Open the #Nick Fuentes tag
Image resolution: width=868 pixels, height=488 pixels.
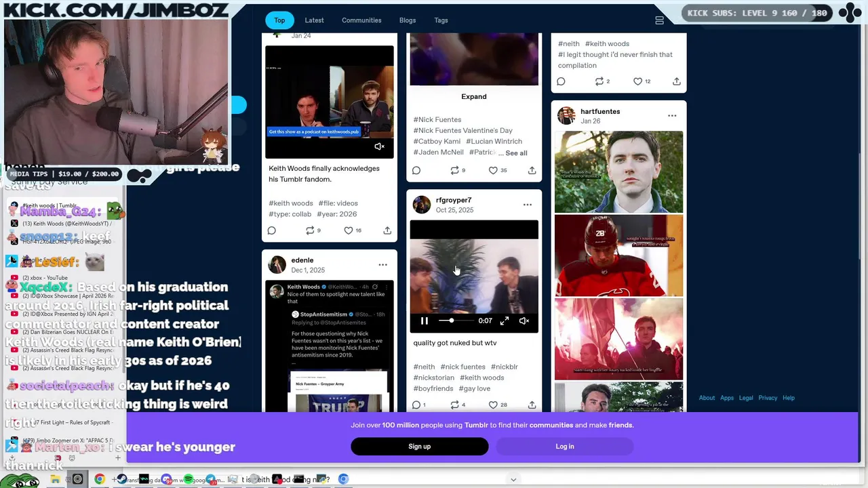tap(437, 120)
